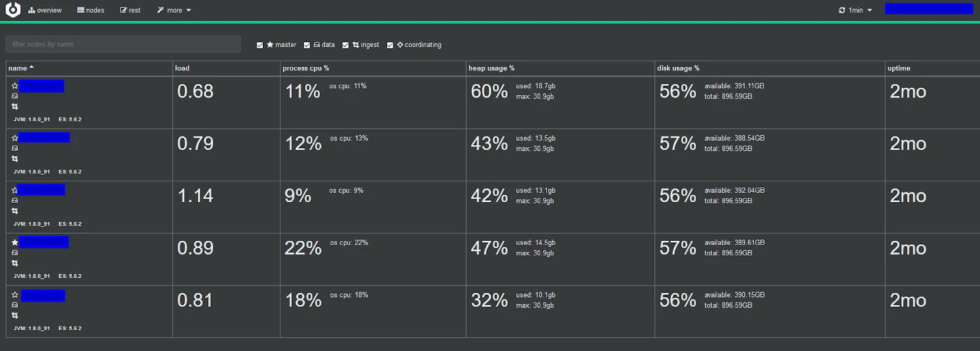Toggle the master nodes checkbox

click(x=260, y=45)
